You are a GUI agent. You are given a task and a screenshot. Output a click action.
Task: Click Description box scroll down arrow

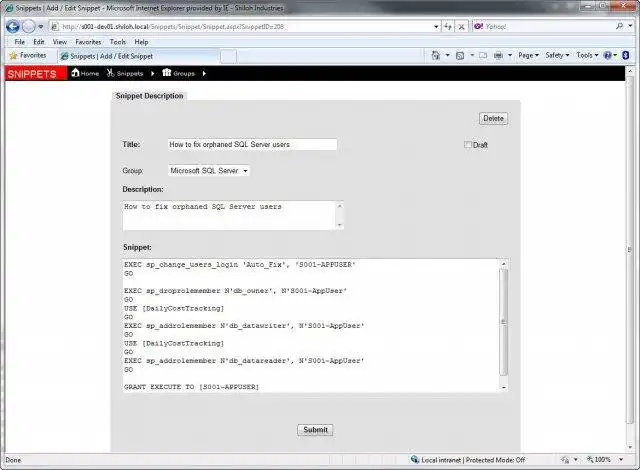pyautogui.click(x=340, y=225)
